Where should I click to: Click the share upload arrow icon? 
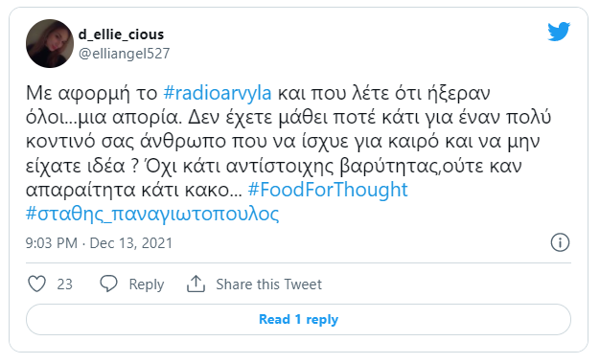click(196, 284)
